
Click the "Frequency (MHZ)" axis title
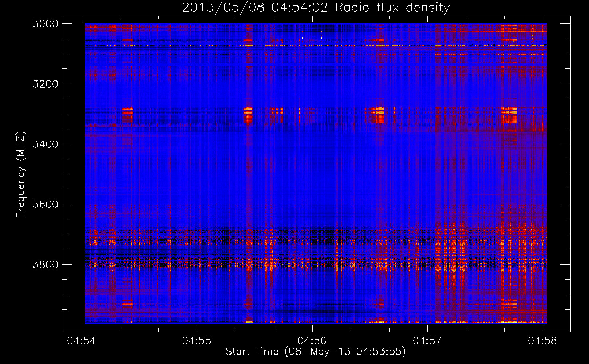coord(21,175)
